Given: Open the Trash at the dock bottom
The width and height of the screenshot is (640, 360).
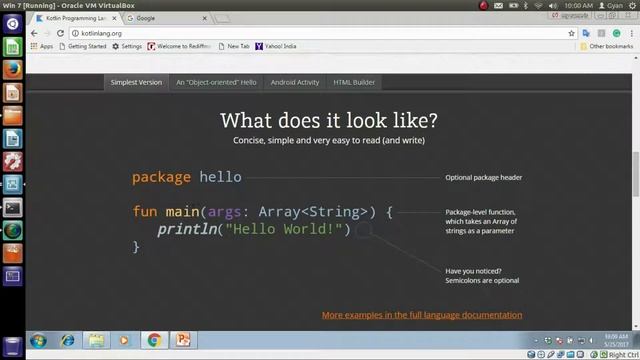Looking at the screenshot, I should coord(12,346).
